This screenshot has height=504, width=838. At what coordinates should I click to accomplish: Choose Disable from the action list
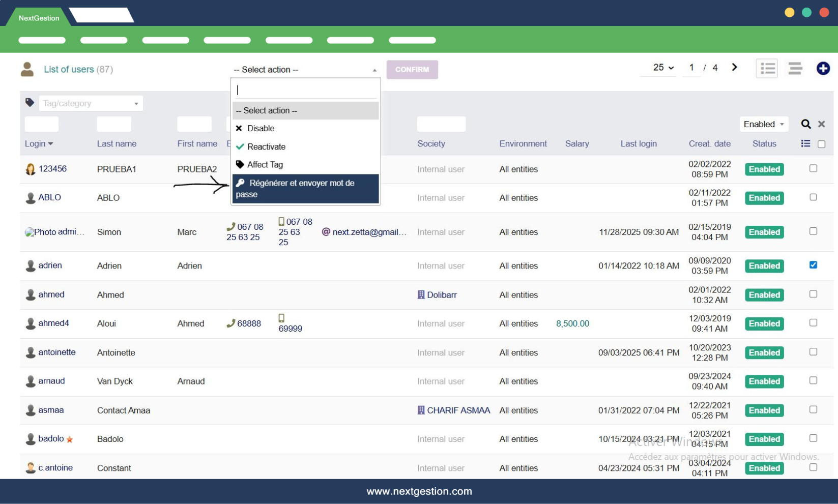[261, 129]
